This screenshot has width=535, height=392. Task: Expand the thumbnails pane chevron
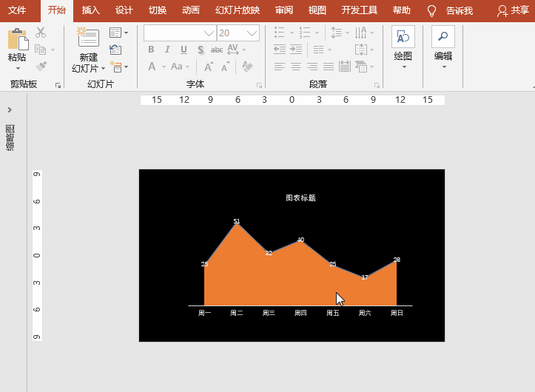(10, 109)
